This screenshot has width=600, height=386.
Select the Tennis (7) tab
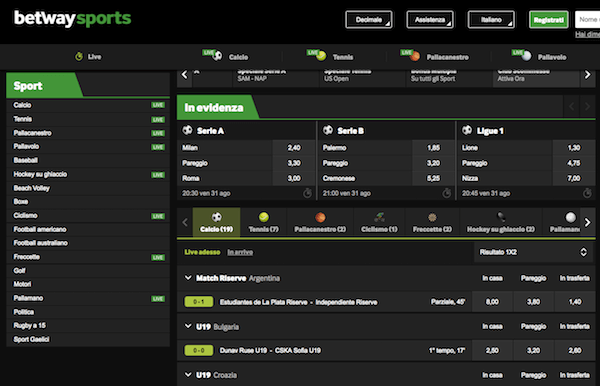pyautogui.click(x=264, y=222)
